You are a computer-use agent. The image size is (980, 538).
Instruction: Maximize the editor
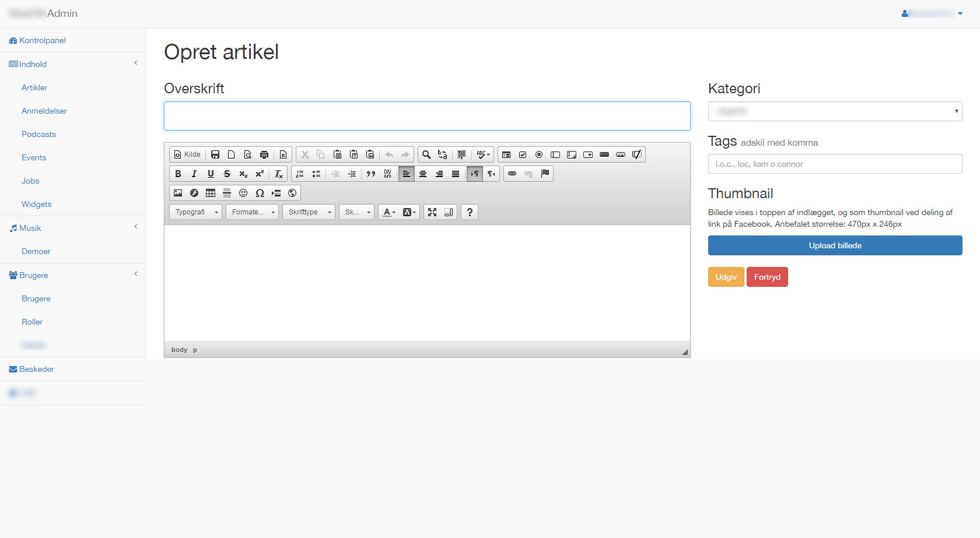point(432,212)
